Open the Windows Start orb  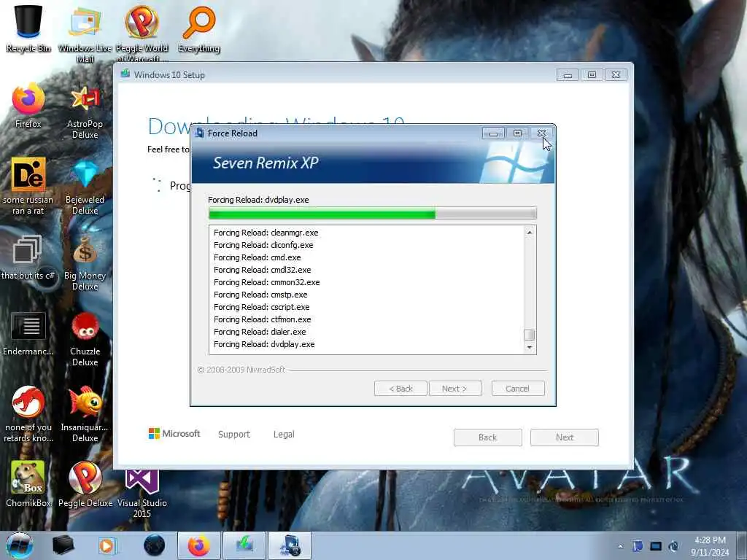tap(20, 545)
